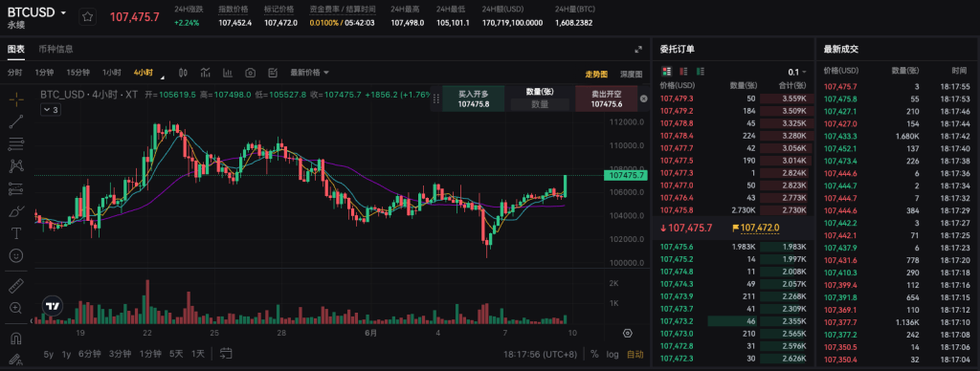The height and width of the screenshot is (371, 980).
Task: Click 买入开多 buy long button
Action: (x=473, y=98)
